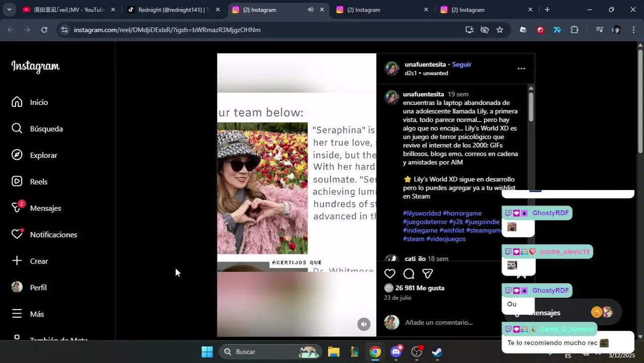Open the Más hamburger menu

click(x=17, y=314)
